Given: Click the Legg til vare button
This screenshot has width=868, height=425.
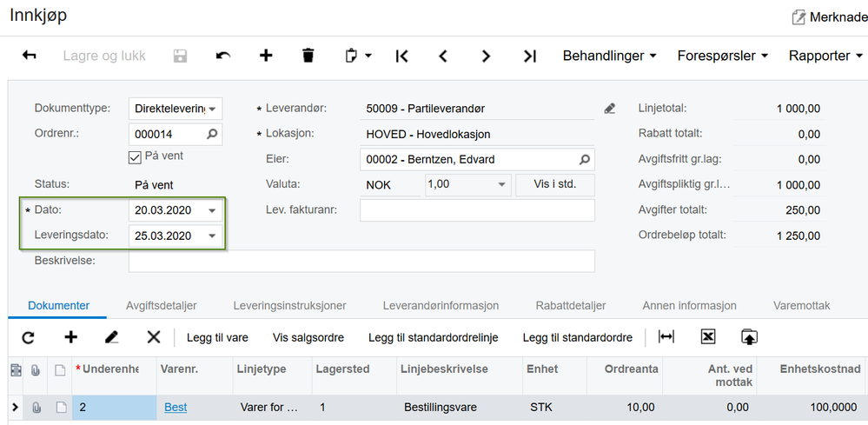Looking at the screenshot, I should pyautogui.click(x=217, y=337).
